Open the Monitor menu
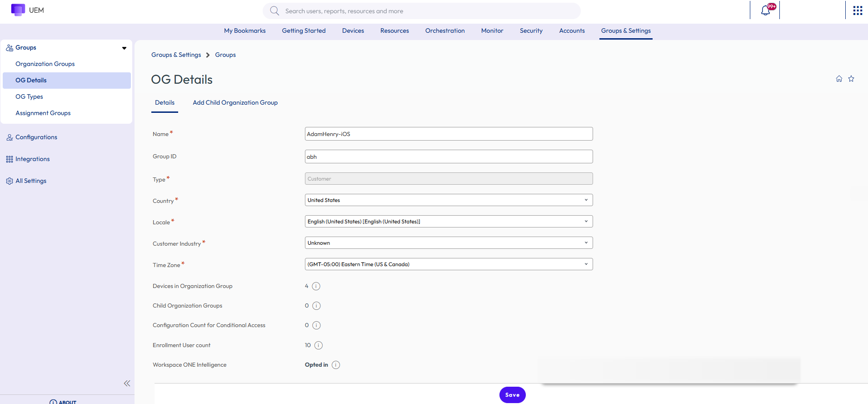Screen dimensions: 868x404 tap(492, 31)
